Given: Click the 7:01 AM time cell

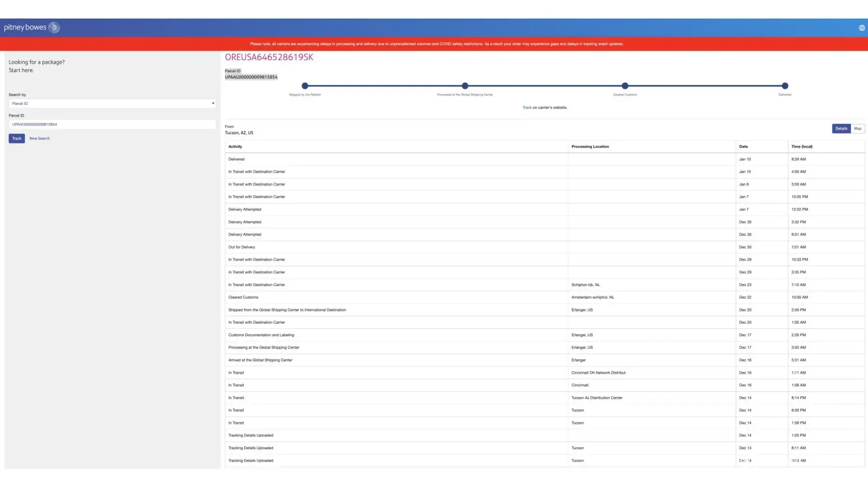Looking at the screenshot, I should [799, 247].
